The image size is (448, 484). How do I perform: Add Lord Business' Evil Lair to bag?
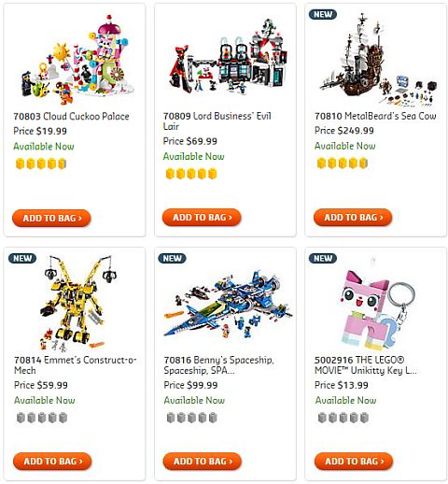(x=202, y=218)
